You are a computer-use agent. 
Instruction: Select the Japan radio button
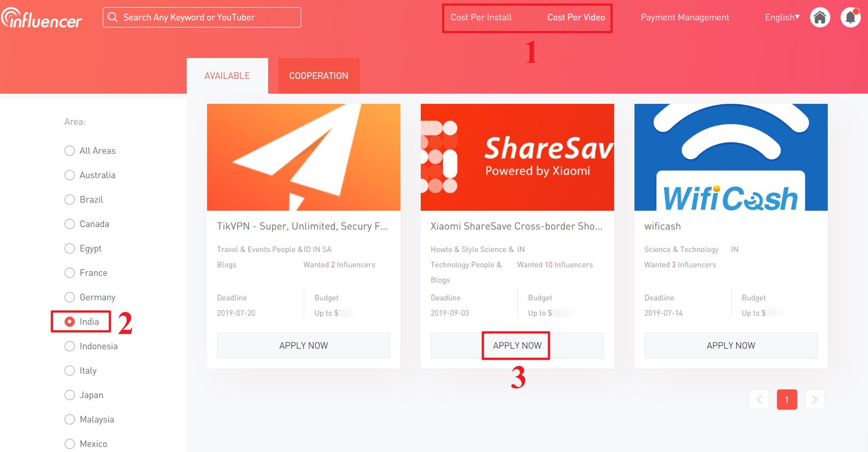(70, 395)
